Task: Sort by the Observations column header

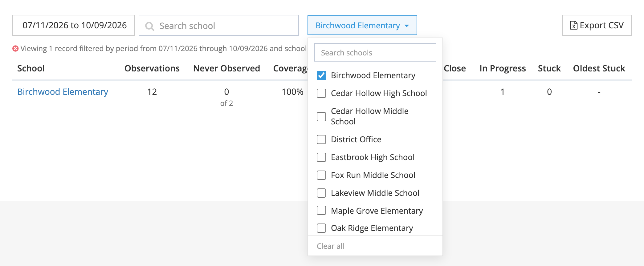Action: coord(152,68)
